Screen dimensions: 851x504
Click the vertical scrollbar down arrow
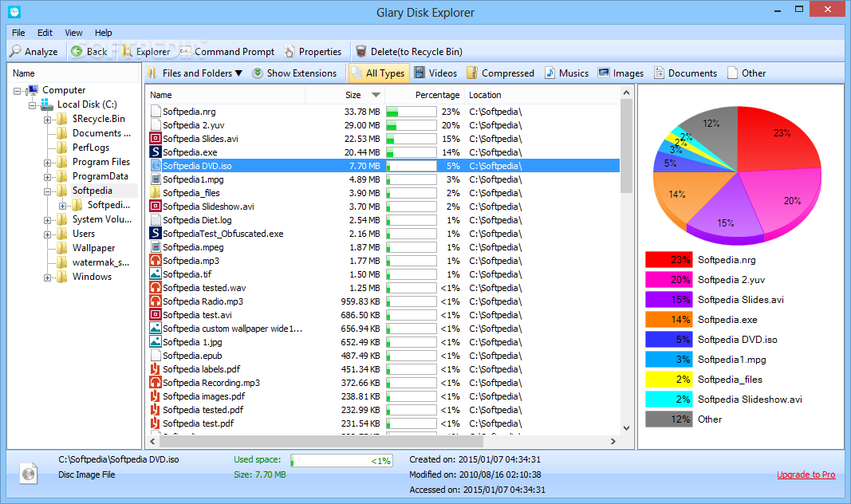pyautogui.click(x=626, y=428)
